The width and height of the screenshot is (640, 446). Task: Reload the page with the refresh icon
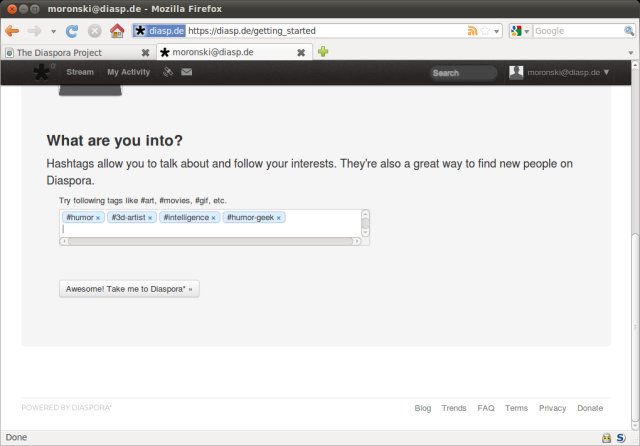click(x=71, y=31)
